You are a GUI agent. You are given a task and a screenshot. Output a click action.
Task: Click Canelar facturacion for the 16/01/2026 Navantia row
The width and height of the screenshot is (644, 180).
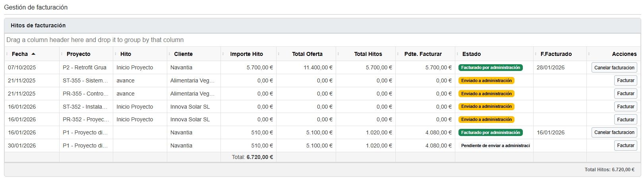(614, 132)
